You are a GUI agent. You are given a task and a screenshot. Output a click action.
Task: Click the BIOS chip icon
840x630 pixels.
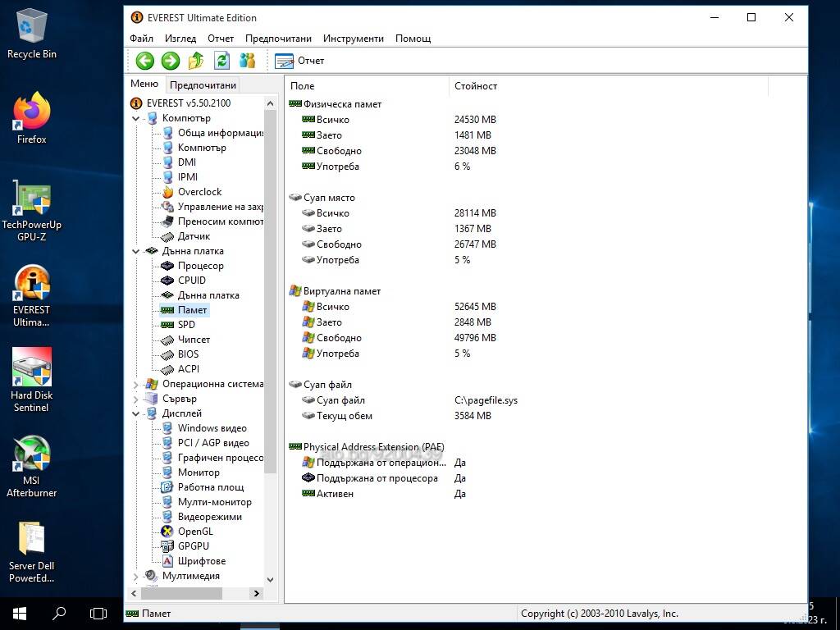(x=167, y=354)
